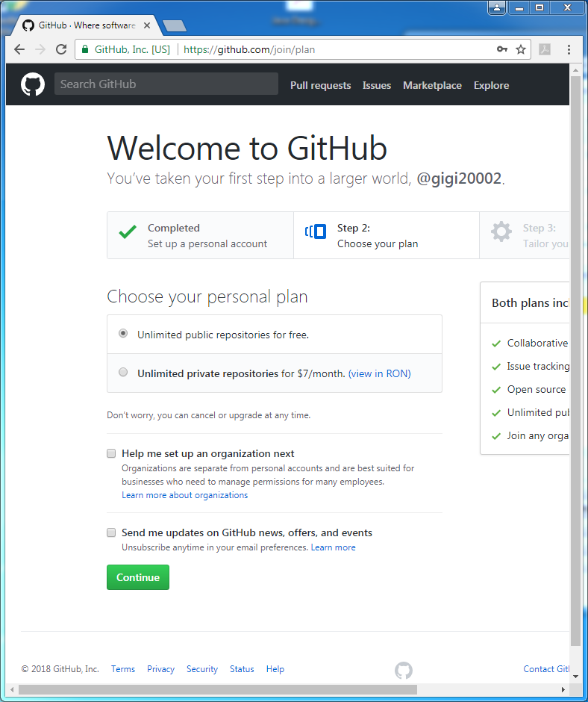
Task: Click the green Continue button
Action: click(138, 577)
